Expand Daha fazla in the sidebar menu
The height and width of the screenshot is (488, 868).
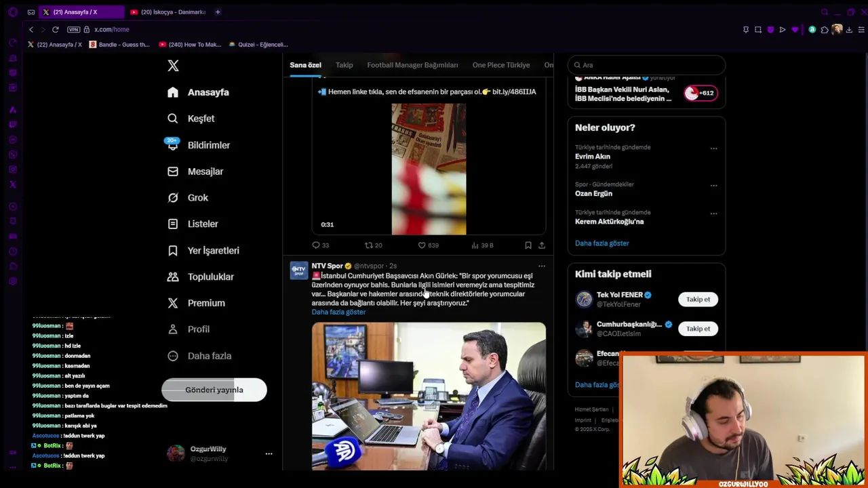(199, 356)
